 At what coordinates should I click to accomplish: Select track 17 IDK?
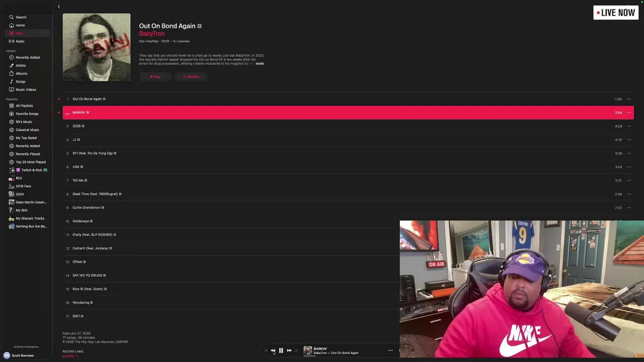tap(231, 316)
